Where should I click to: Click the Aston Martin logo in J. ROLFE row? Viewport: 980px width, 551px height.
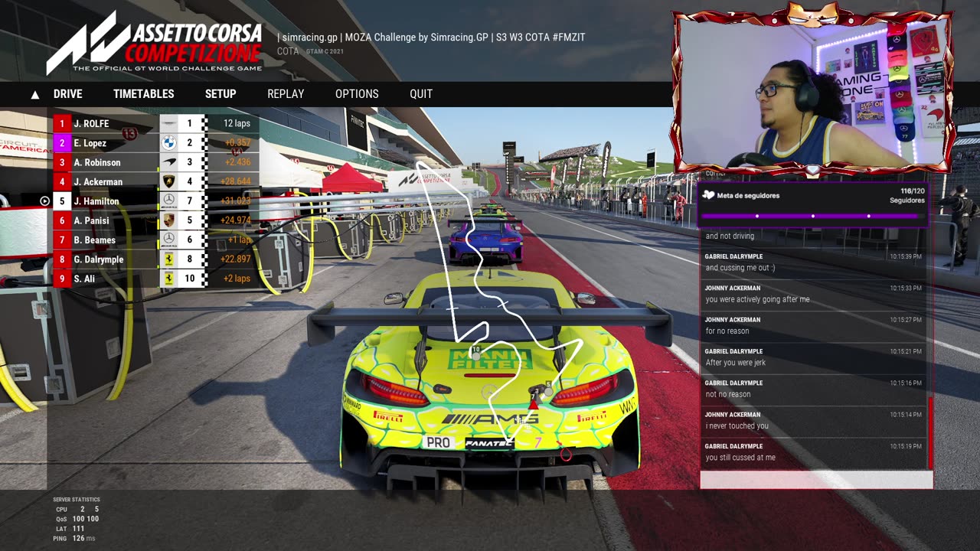[169, 123]
